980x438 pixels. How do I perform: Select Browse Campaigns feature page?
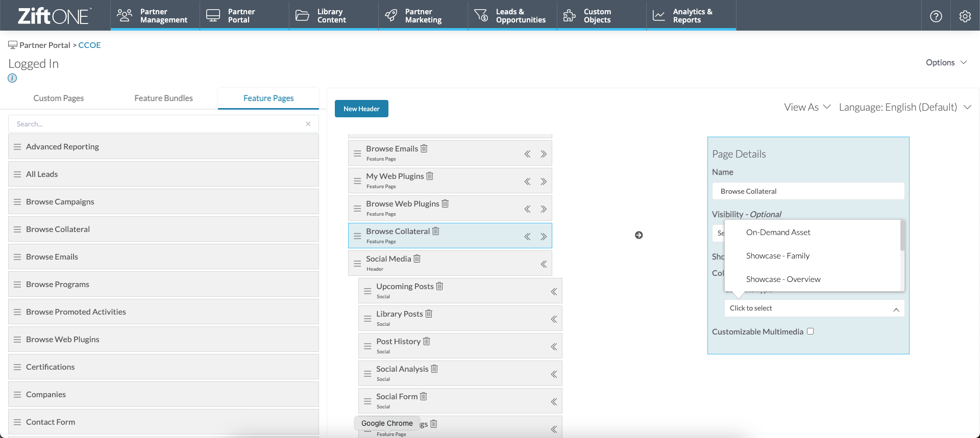pyautogui.click(x=163, y=201)
